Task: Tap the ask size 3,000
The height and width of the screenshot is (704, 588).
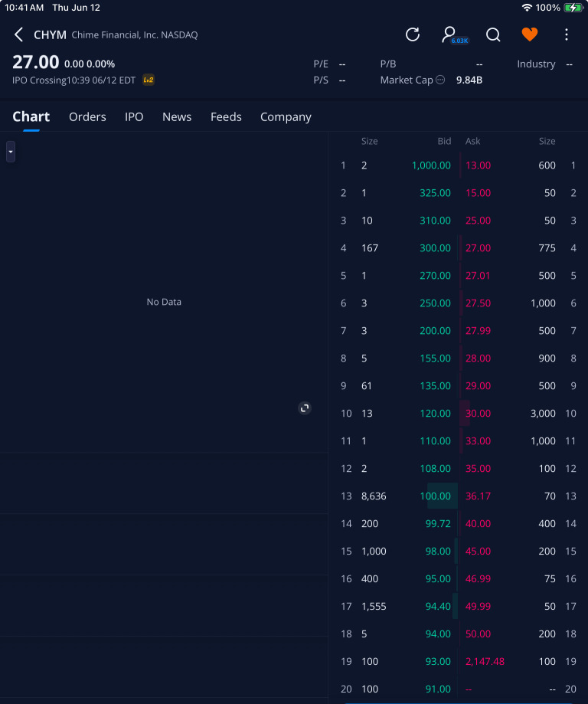Action: click(x=543, y=414)
